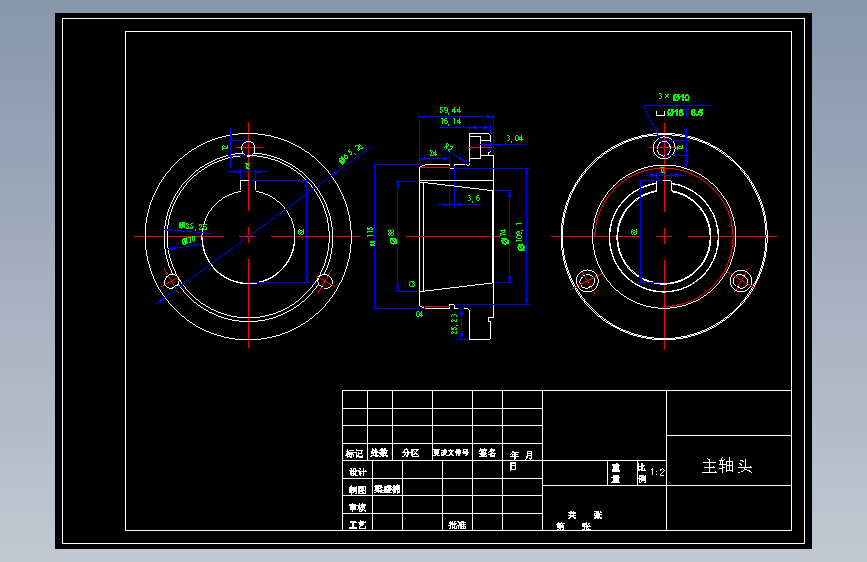Viewport: 867px width, 562px height.
Task: Click the Ø74 diameter dimension
Action: [x=504, y=237]
